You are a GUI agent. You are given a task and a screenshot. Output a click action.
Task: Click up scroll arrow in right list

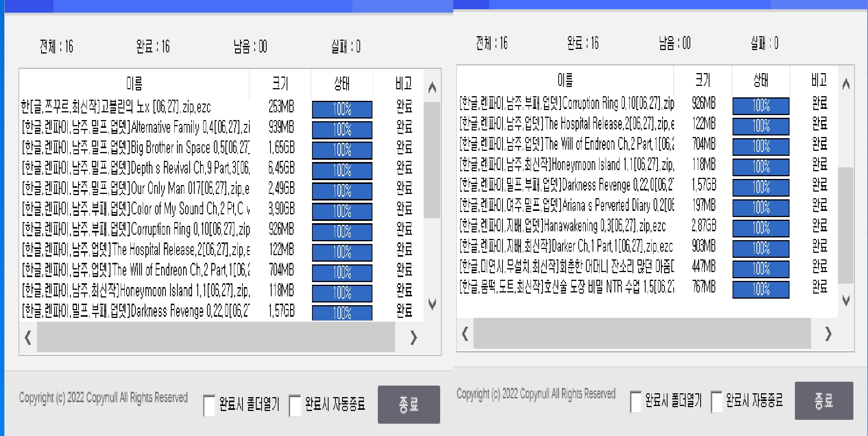click(x=846, y=84)
